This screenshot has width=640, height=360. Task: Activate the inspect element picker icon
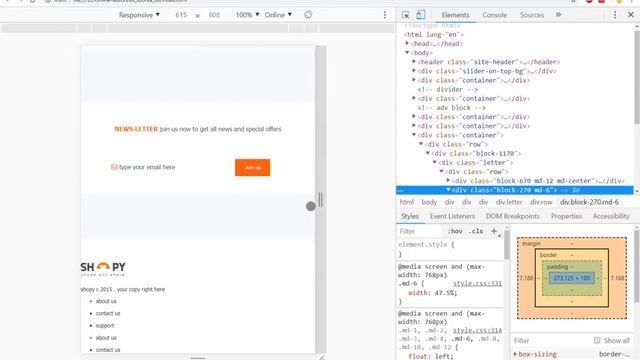coord(405,15)
